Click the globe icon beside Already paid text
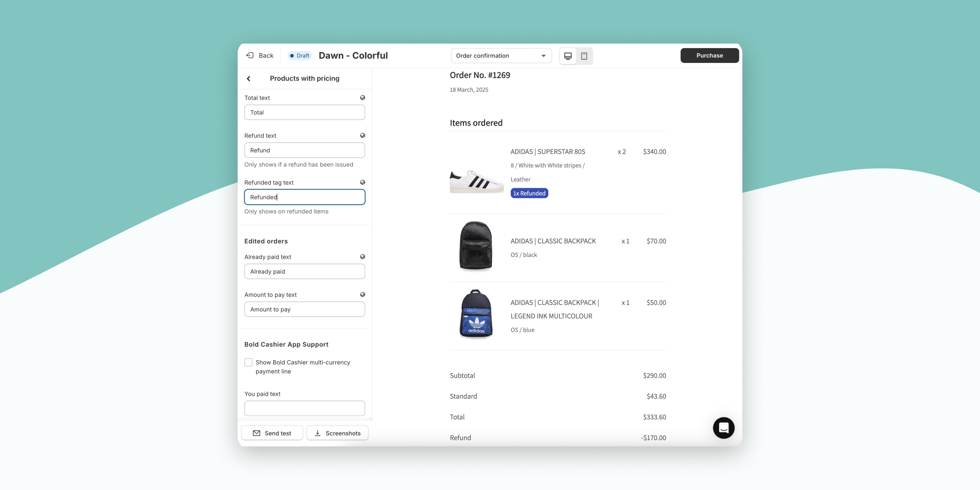Screen dimensions: 980x490 pyautogui.click(x=363, y=256)
